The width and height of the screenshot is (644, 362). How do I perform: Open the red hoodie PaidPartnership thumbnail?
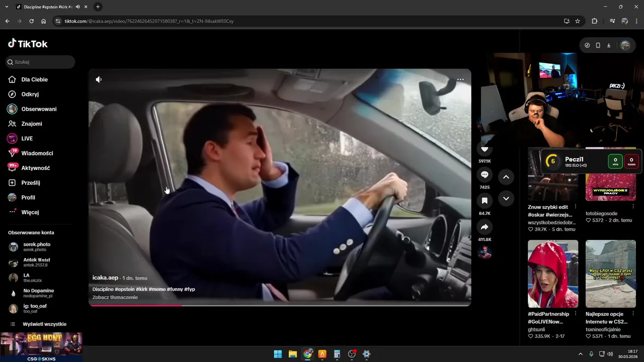553,274
